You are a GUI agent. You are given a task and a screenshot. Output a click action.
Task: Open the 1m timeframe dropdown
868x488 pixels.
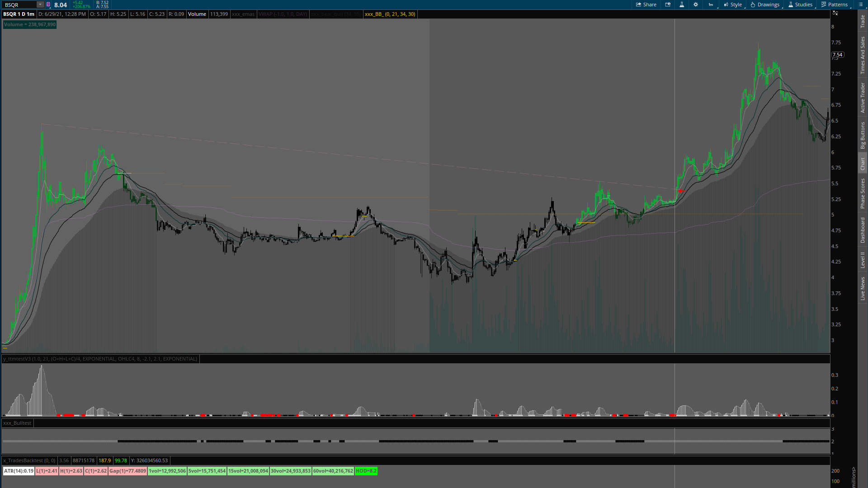(x=711, y=5)
